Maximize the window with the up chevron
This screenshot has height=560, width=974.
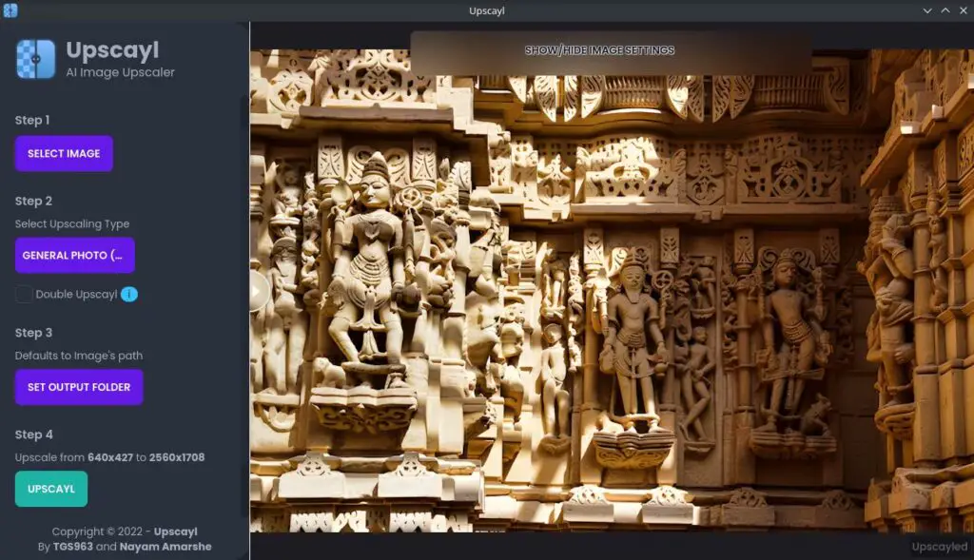point(945,10)
